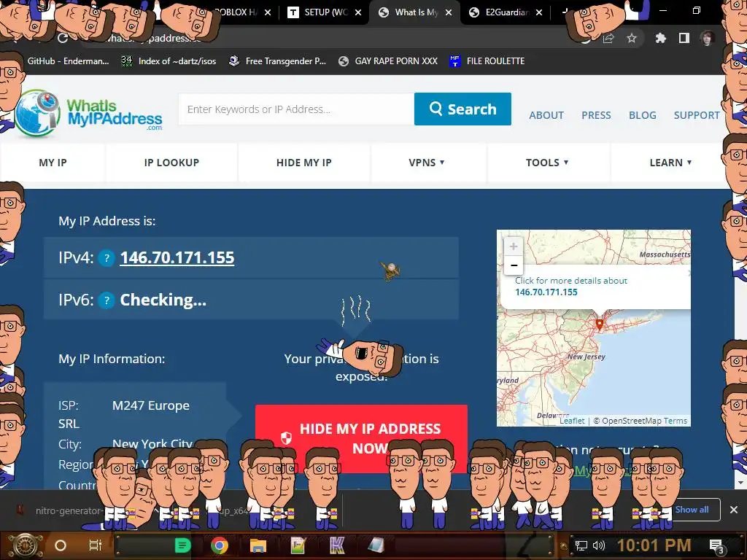Close the E2Guardian tab

tap(539, 13)
